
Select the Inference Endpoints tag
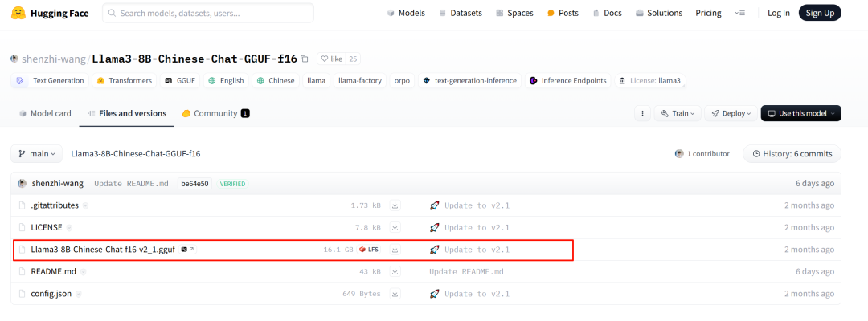click(568, 81)
